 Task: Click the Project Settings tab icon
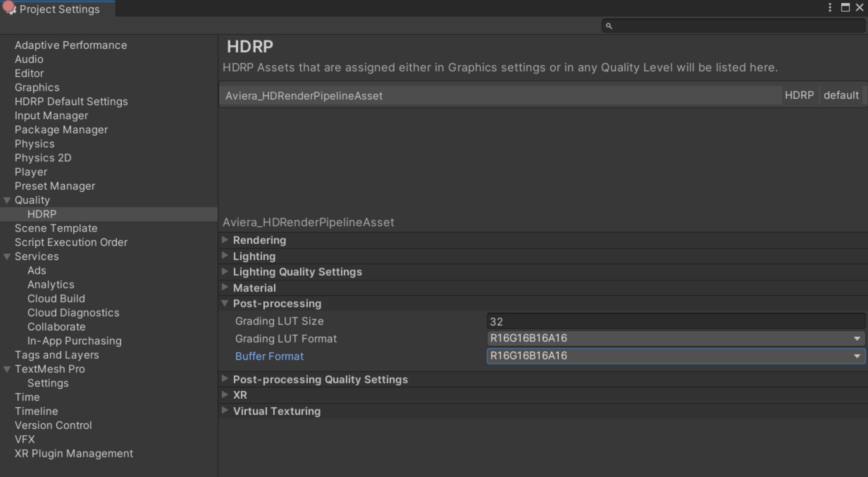9,8
